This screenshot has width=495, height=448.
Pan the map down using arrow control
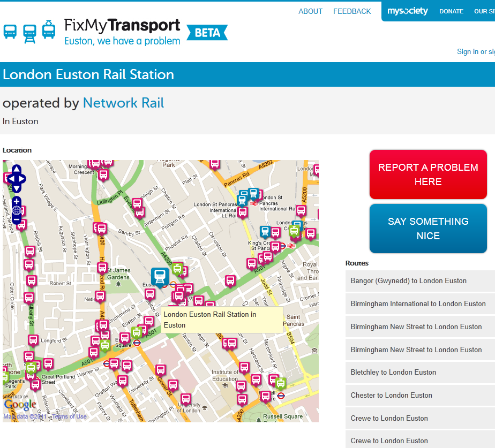click(16, 188)
